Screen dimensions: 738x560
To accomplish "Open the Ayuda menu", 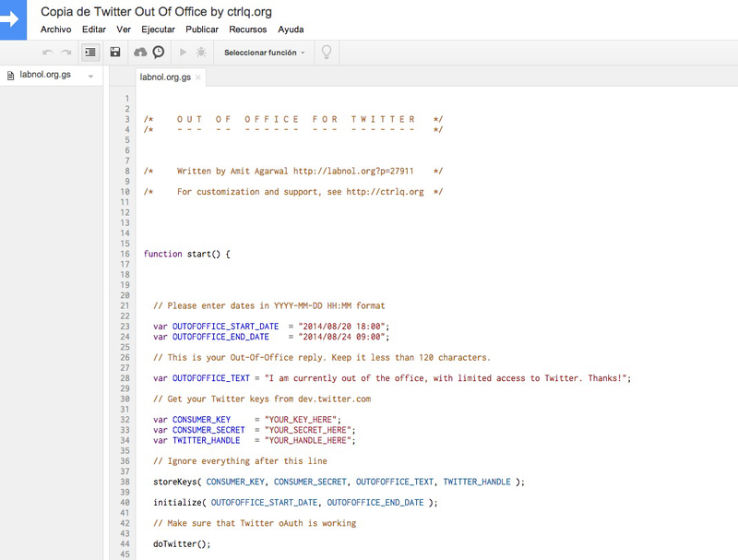I will pos(291,30).
